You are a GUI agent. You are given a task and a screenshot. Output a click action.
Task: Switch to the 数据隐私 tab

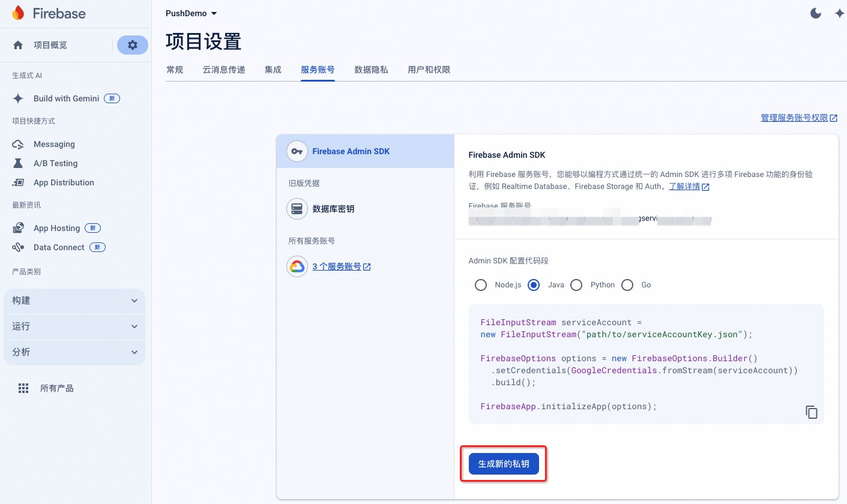coord(371,70)
